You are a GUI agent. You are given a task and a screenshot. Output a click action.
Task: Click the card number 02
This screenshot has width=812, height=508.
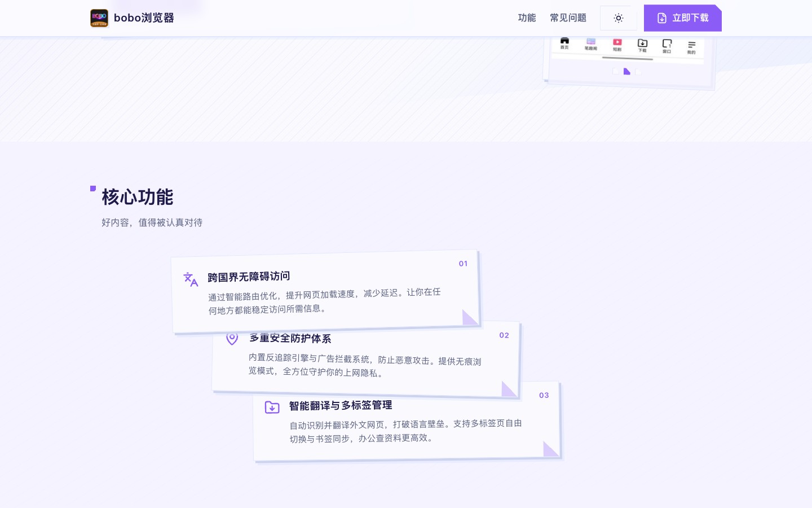click(504, 335)
